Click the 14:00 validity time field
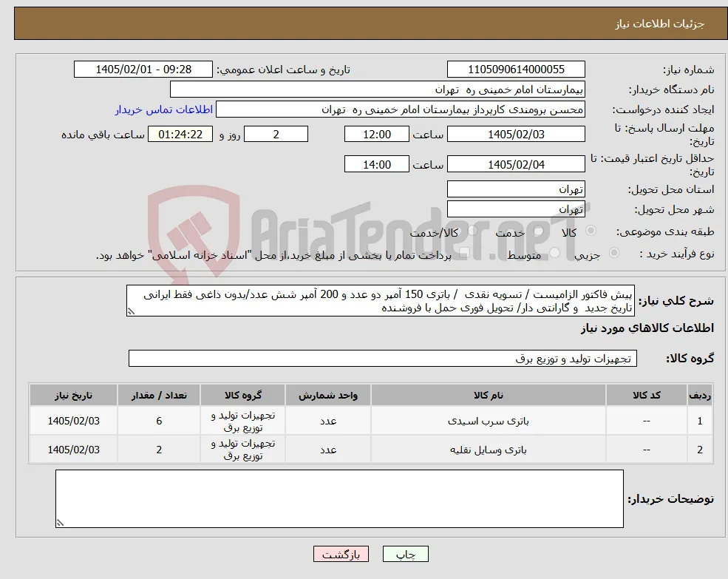728x579 pixels. (376, 164)
